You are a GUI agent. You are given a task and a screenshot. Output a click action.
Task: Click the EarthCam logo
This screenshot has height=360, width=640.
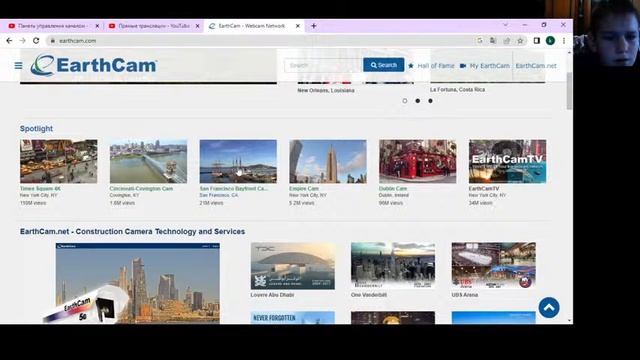(94, 65)
